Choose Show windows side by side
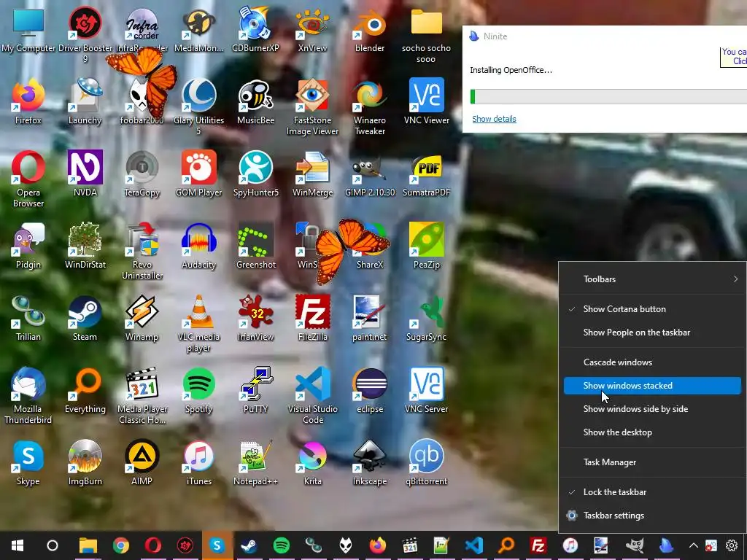Screen dimensions: 747x560 (x=652, y=409)
